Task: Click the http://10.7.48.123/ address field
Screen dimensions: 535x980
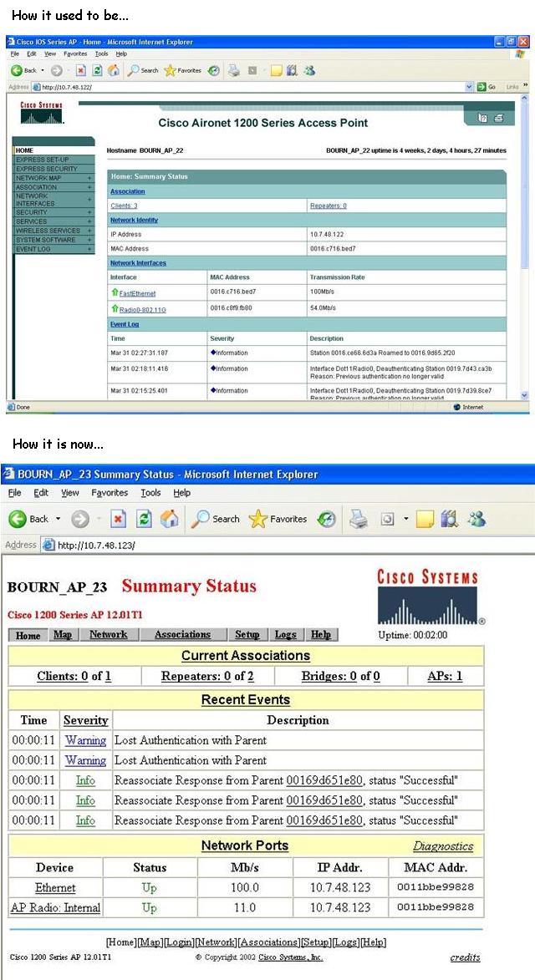Action: (x=288, y=545)
